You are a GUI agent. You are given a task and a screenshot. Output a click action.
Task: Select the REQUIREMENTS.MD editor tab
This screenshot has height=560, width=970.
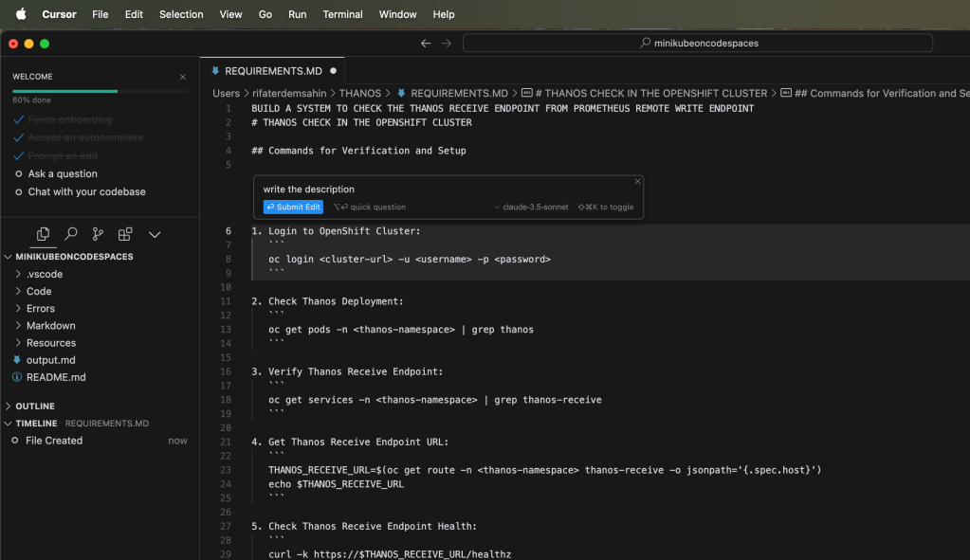(x=272, y=71)
